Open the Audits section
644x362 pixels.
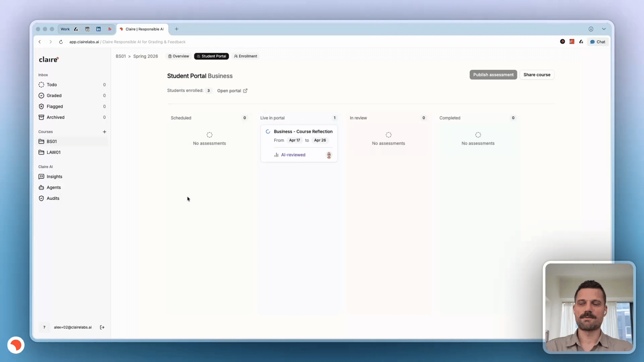point(53,198)
